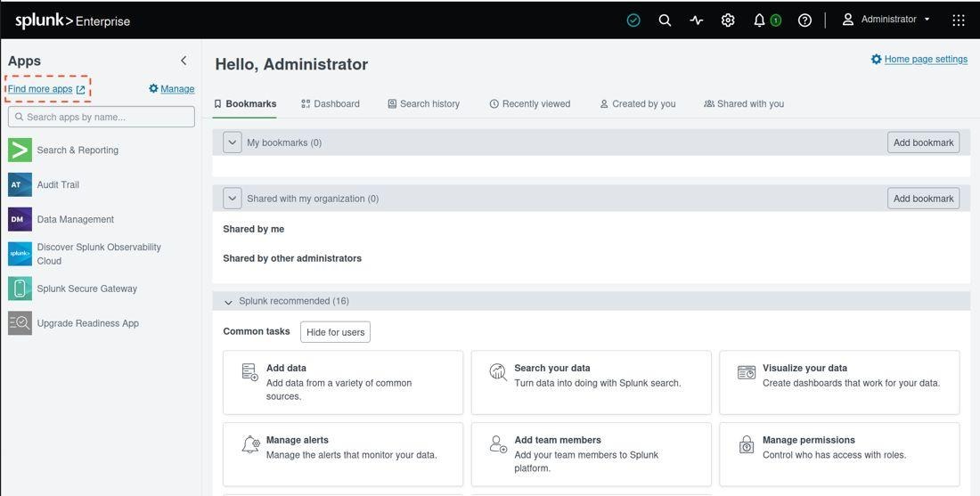
Task: Open the Search & Reporting app icon
Action: point(20,150)
